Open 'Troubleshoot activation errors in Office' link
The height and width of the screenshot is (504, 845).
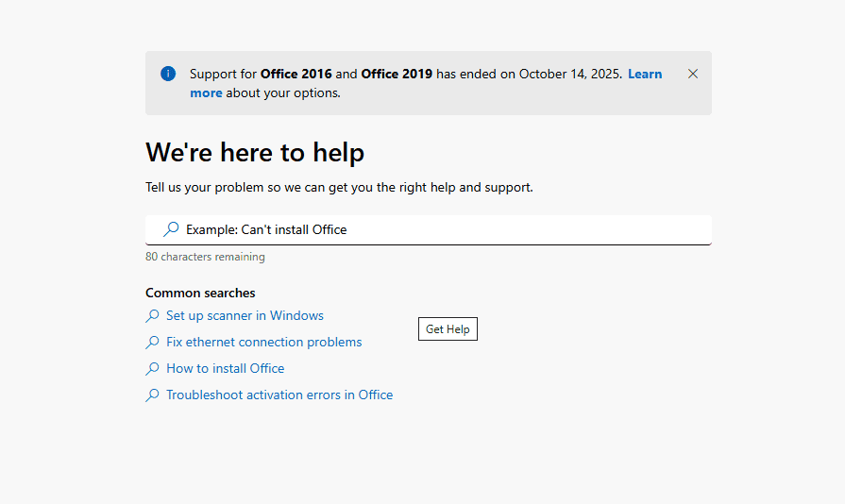point(279,395)
